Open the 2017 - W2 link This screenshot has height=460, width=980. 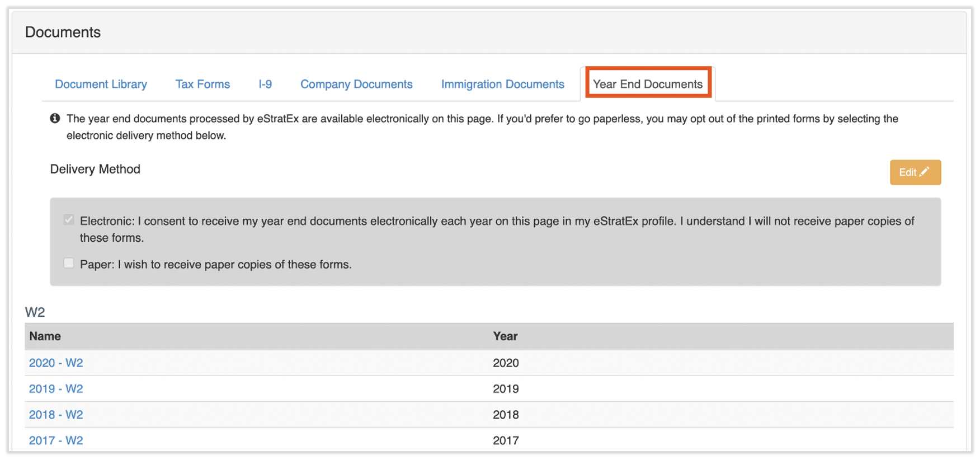click(56, 440)
